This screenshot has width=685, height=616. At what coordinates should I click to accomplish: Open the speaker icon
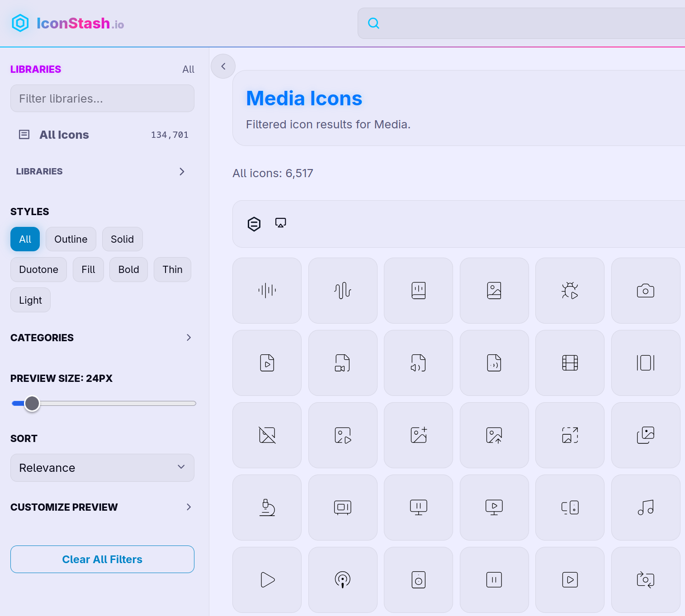click(x=419, y=580)
